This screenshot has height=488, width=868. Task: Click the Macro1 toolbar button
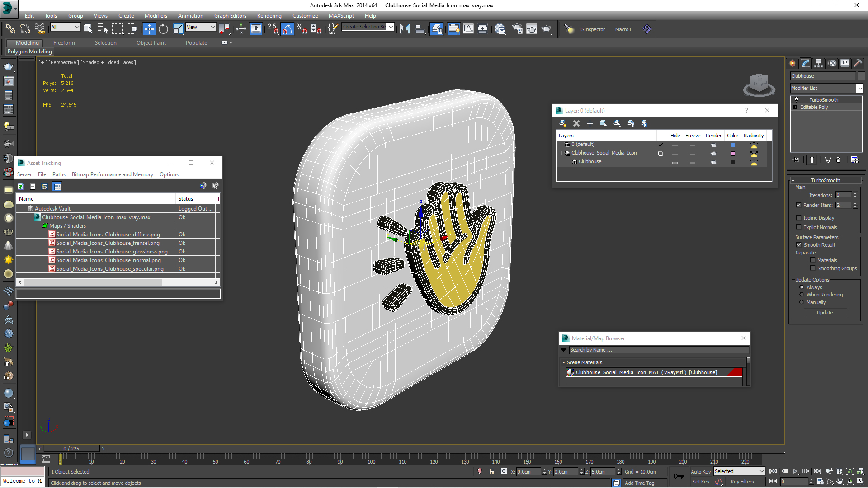point(623,29)
